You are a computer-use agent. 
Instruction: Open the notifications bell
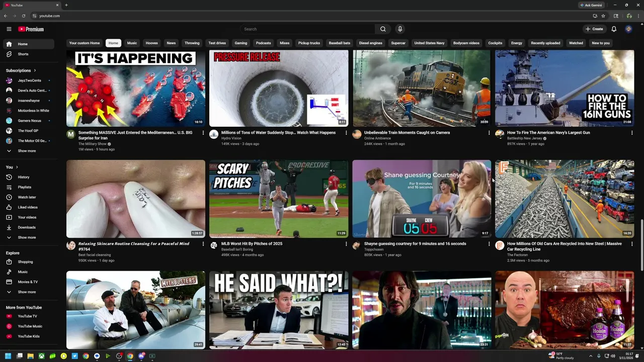[614, 29]
